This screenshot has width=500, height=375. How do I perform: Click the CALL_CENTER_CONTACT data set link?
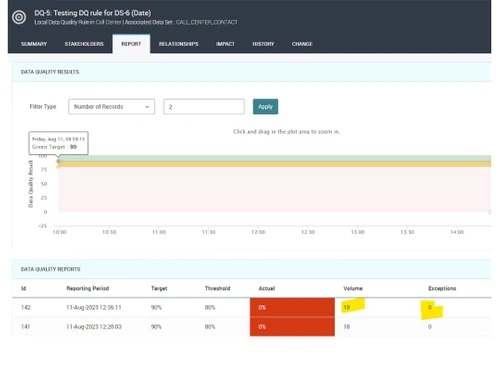(x=207, y=22)
